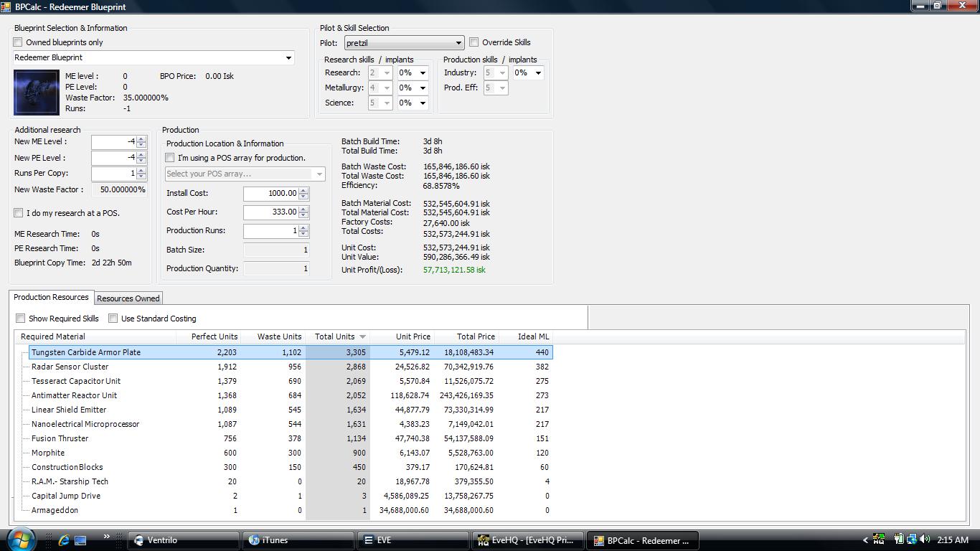Select the Radar Sensor Cluster row
Viewport: 980px width, 551px height.
[291, 367]
